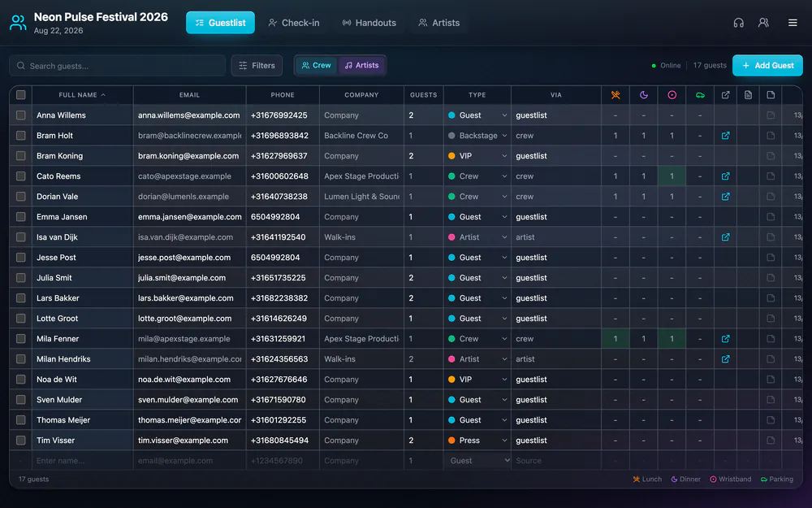Open the note icon for Anna Willems
This screenshot has width=812, height=508.
pos(771,115)
